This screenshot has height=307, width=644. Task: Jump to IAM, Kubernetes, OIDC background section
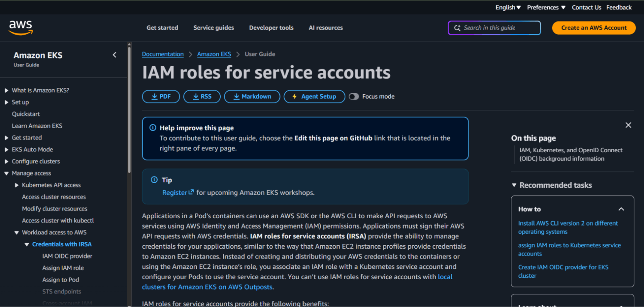click(571, 154)
